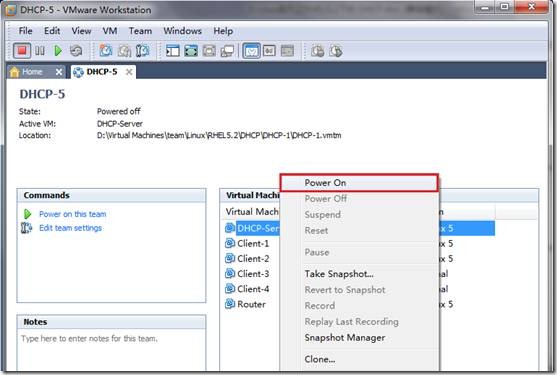Click the Reset toolbar icon
This screenshot has height=375, width=557.
point(76,51)
